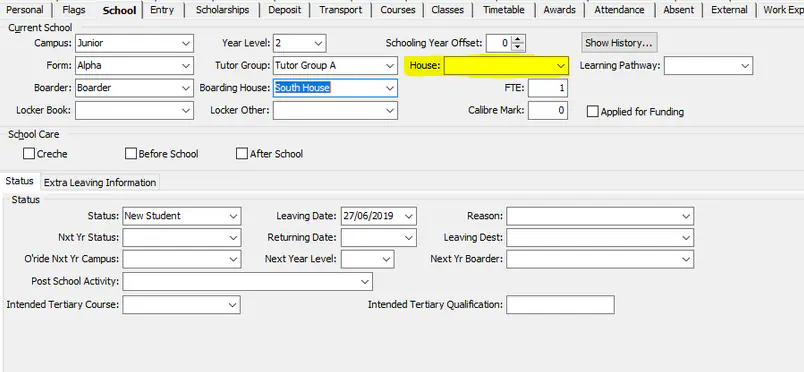Select the School tab
The width and height of the screenshot is (804, 372).
click(119, 10)
